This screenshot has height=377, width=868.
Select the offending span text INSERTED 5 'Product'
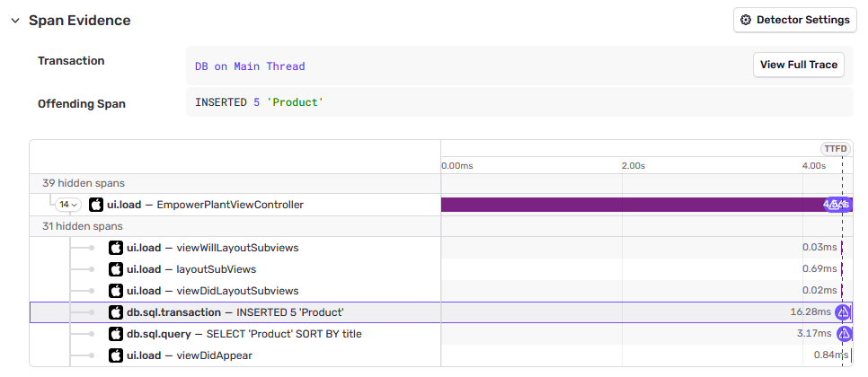pos(259,102)
